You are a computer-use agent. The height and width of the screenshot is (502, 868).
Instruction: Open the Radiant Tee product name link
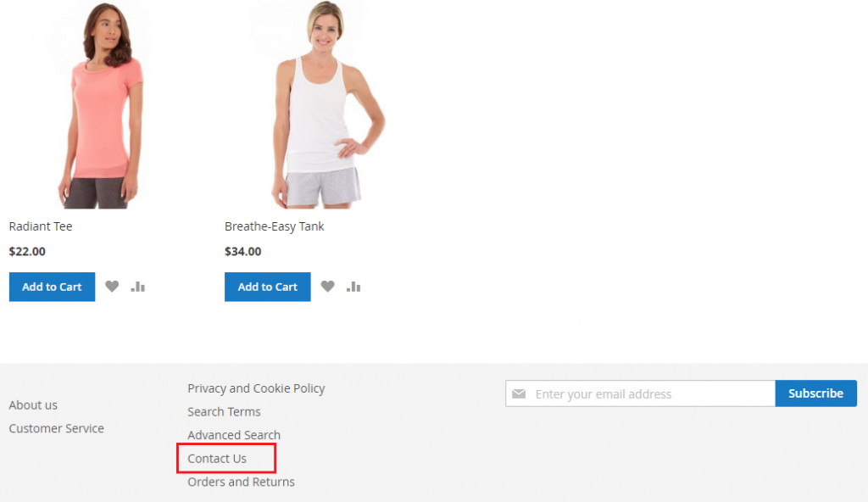click(x=41, y=226)
